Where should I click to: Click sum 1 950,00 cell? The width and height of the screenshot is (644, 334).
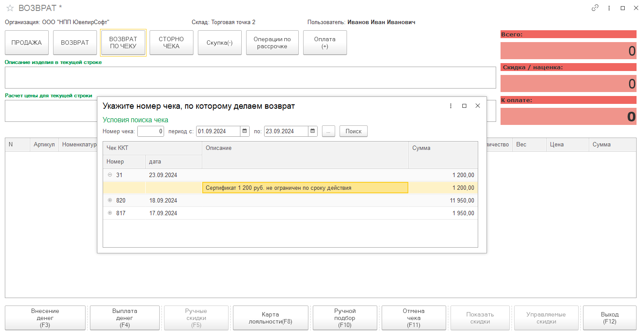point(443,213)
